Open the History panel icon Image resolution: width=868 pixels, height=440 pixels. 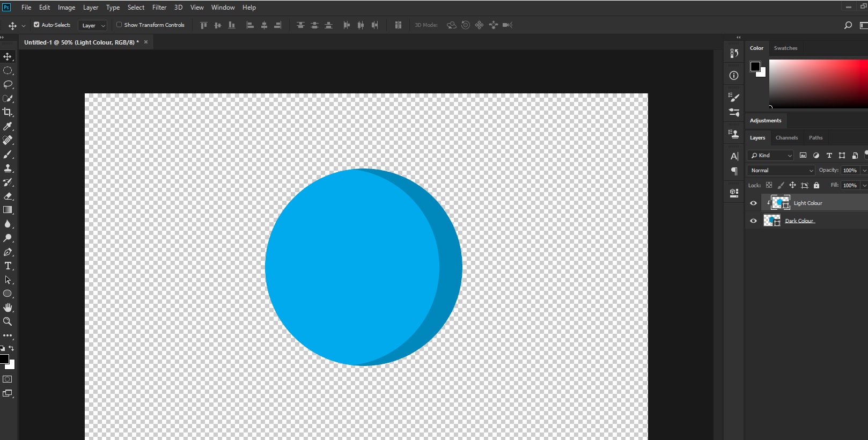coord(734,53)
